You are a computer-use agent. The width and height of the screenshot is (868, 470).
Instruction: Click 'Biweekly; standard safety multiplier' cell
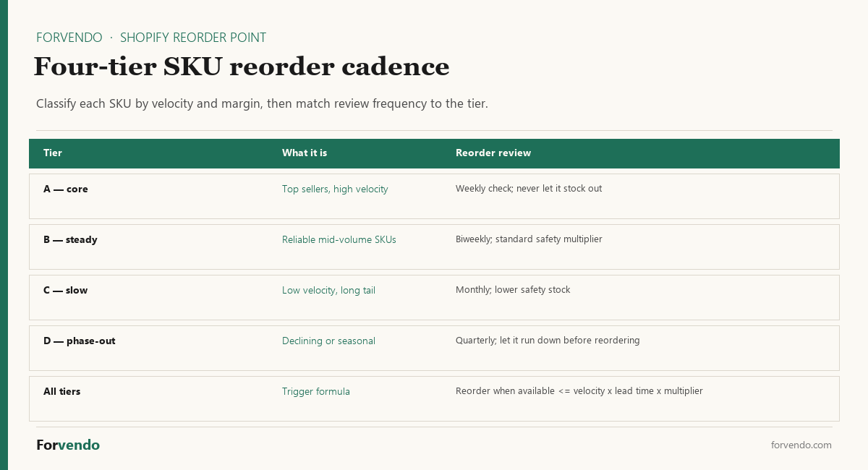(x=529, y=239)
